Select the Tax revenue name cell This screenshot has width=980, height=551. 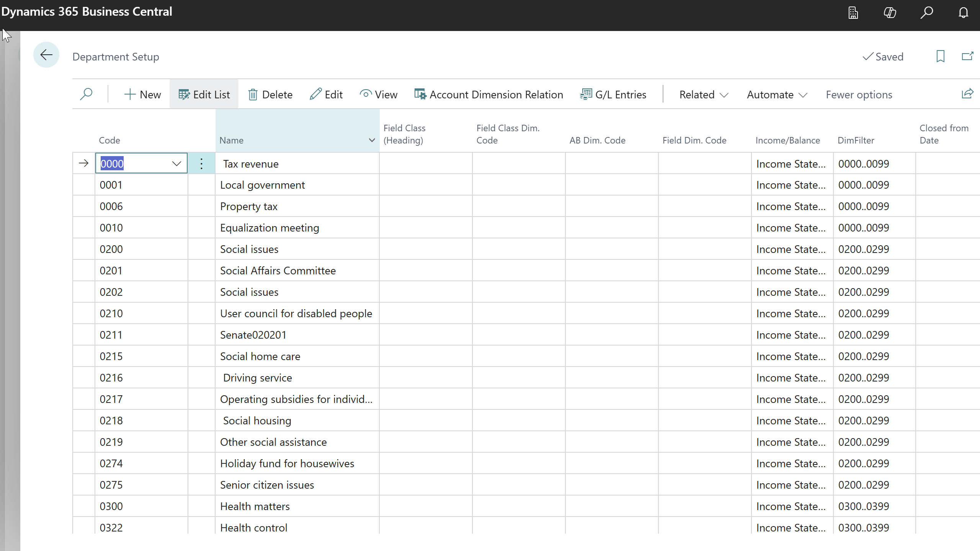(x=297, y=164)
